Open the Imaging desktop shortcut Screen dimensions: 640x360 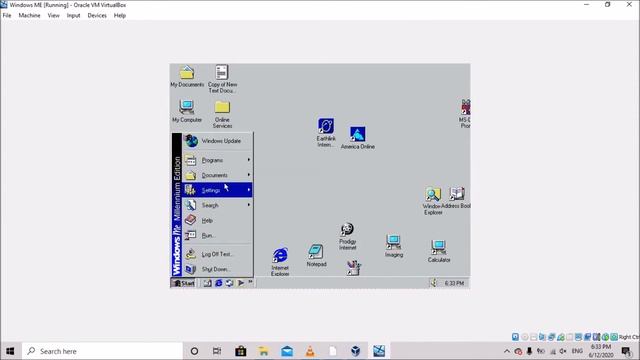393,246
